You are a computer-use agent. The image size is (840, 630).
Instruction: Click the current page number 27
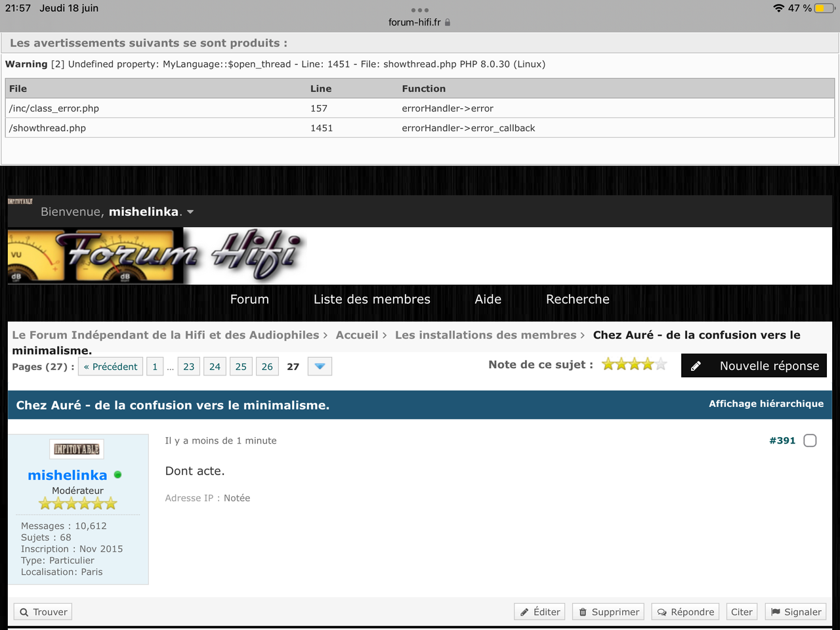(293, 366)
